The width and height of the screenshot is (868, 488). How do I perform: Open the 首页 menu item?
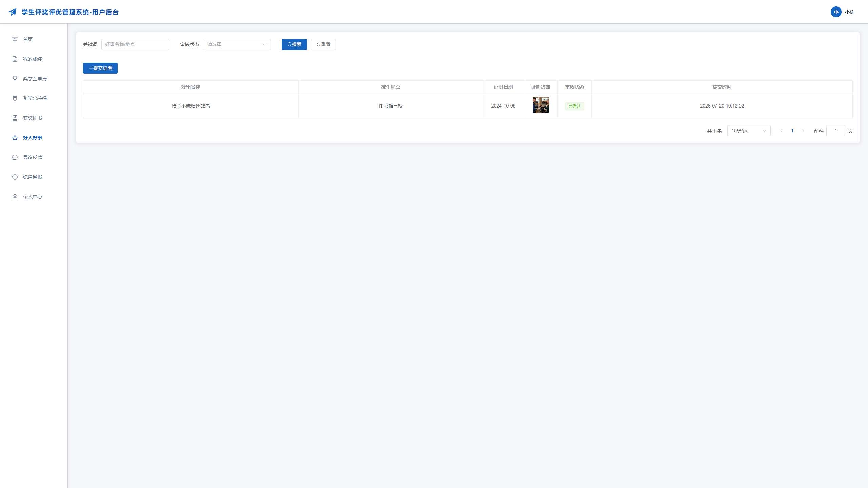coord(34,39)
